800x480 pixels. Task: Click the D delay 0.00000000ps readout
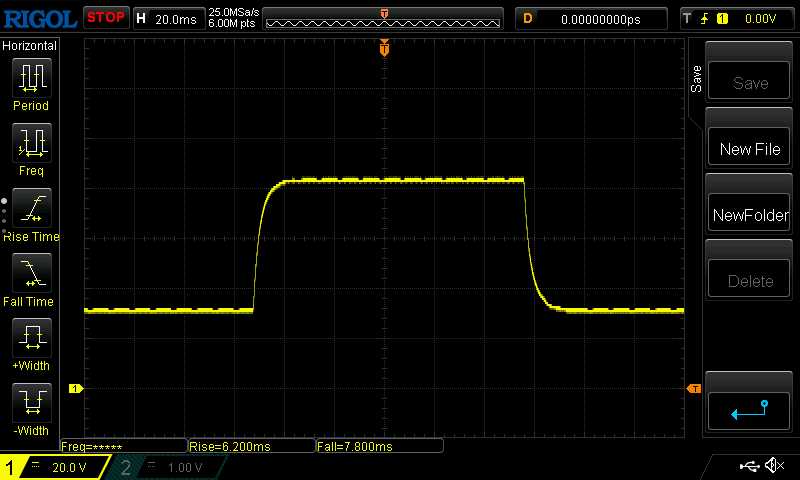591,19
